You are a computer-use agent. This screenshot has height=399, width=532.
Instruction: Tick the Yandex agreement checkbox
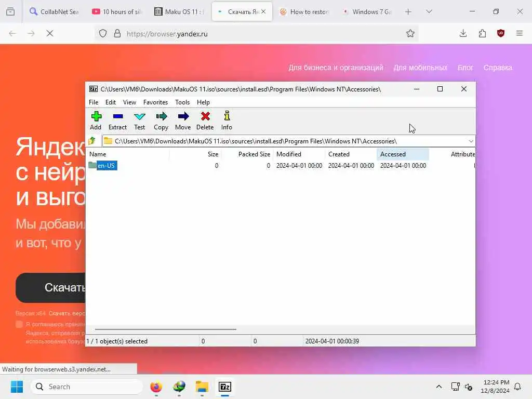[19, 324]
